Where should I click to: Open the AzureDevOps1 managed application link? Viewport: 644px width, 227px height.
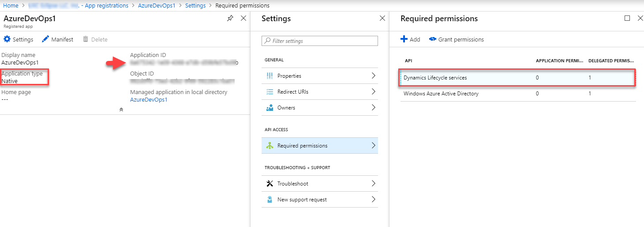pyautogui.click(x=149, y=100)
